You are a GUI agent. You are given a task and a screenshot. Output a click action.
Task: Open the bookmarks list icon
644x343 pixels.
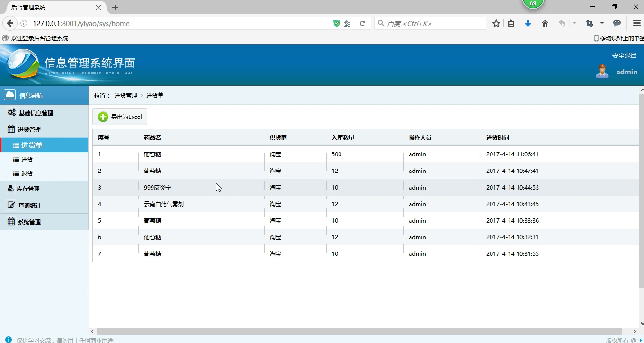(x=511, y=23)
